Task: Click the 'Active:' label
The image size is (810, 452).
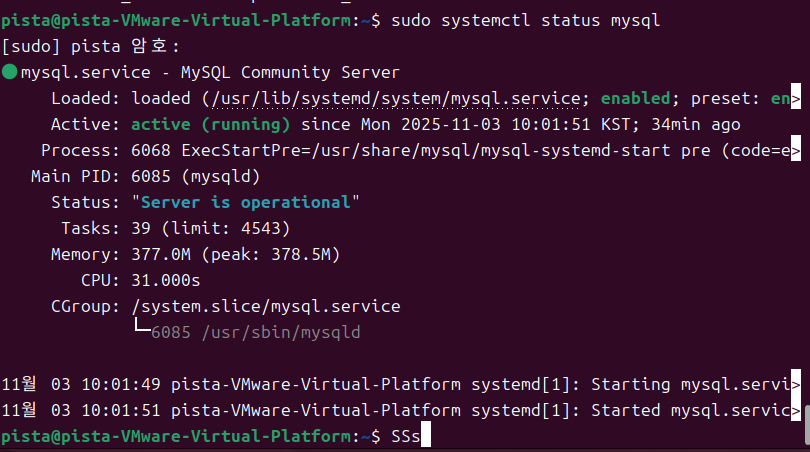Action: [x=85, y=124]
